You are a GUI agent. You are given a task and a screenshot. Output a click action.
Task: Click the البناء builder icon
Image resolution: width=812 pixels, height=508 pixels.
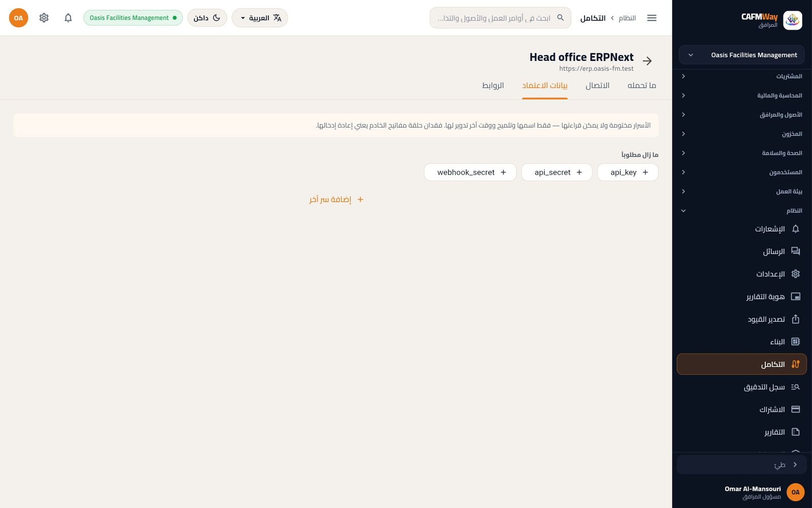pos(795,342)
